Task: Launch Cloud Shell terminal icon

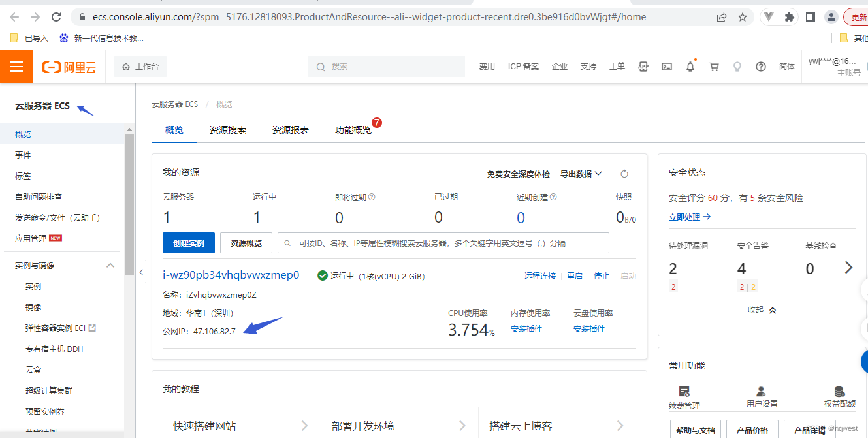Action: click(x=667, y=67)
